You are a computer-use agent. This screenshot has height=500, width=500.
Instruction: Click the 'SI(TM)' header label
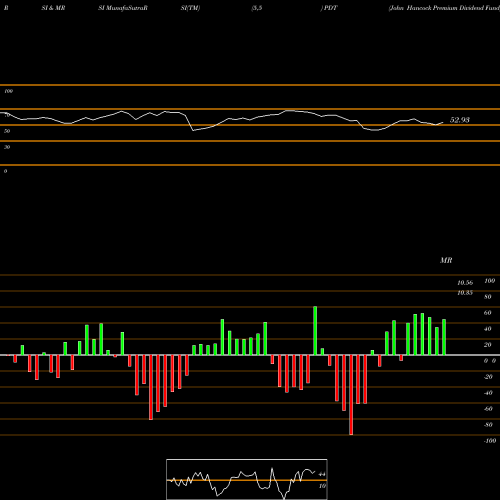click(190, 8)
